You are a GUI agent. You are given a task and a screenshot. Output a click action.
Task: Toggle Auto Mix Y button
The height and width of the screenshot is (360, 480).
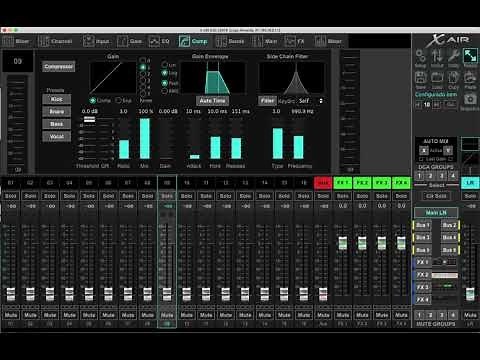coord(448,151)
